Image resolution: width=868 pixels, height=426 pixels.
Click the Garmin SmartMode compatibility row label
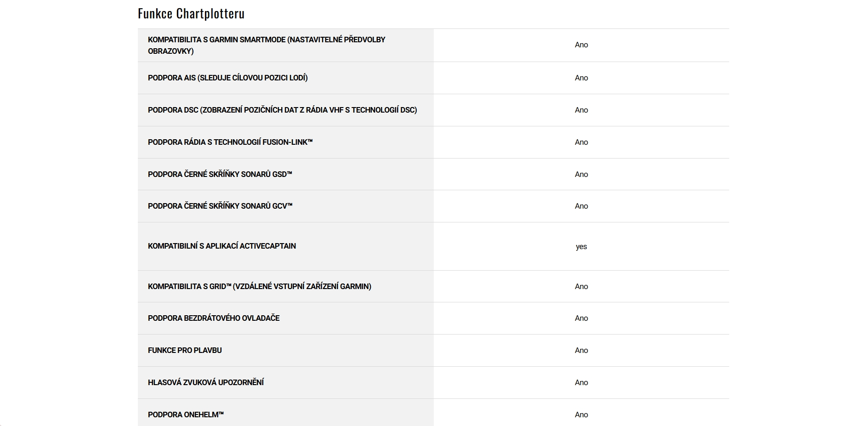point(267,45)
